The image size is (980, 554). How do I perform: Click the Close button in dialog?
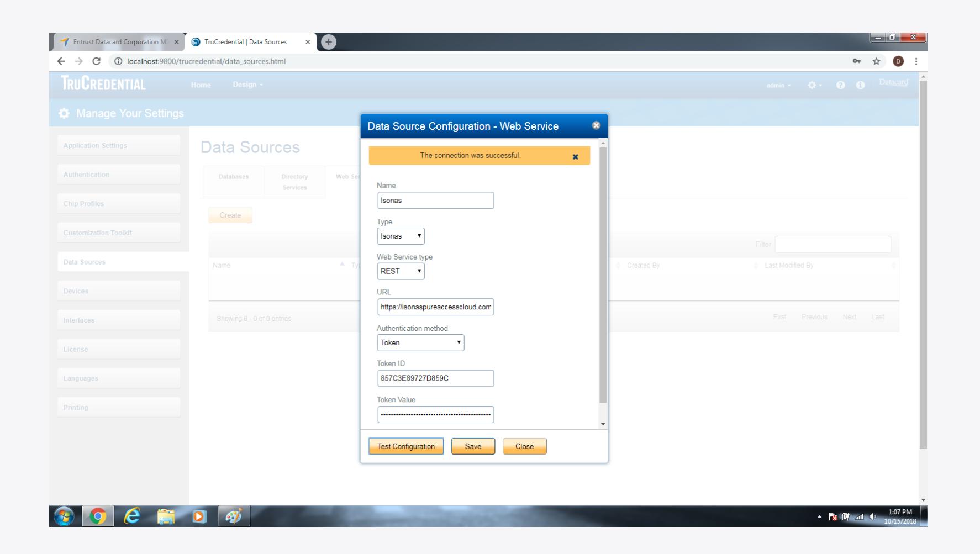524,446
